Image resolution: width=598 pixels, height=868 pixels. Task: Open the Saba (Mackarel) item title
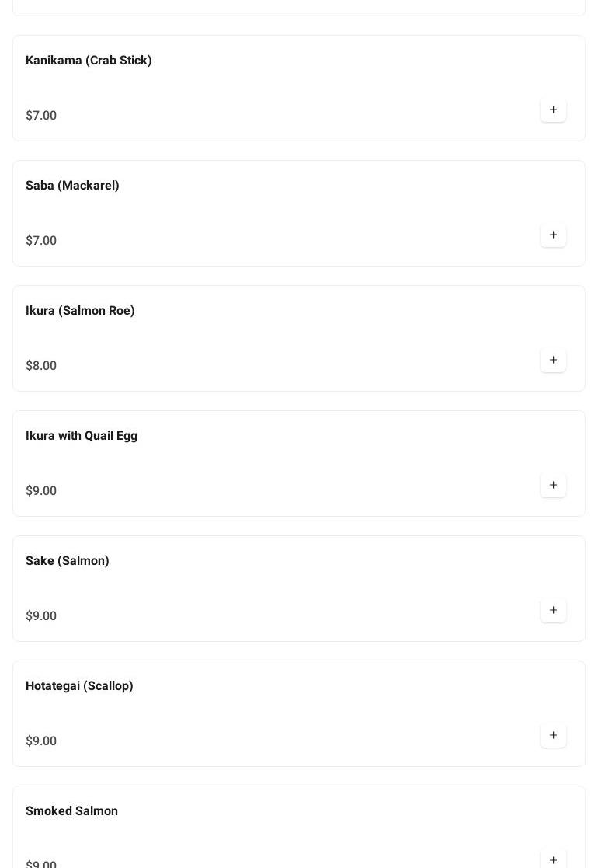point(72,186)
